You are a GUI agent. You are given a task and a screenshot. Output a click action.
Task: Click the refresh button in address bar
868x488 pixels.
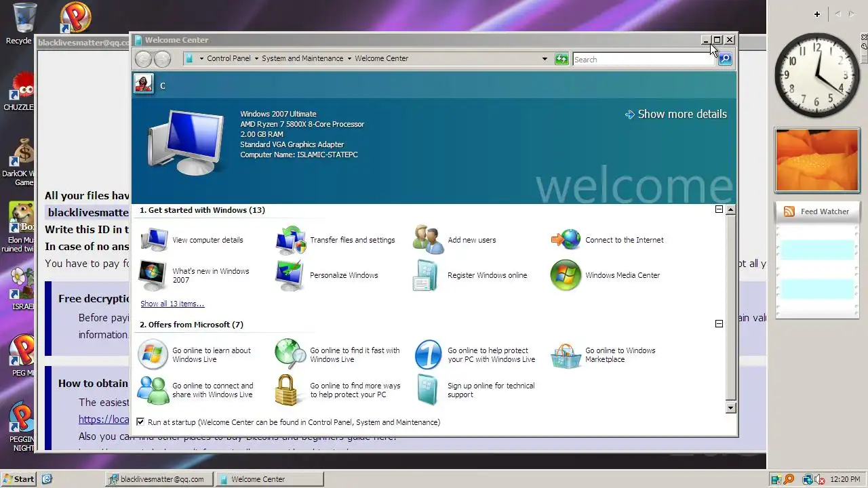(x=561, y=59)
